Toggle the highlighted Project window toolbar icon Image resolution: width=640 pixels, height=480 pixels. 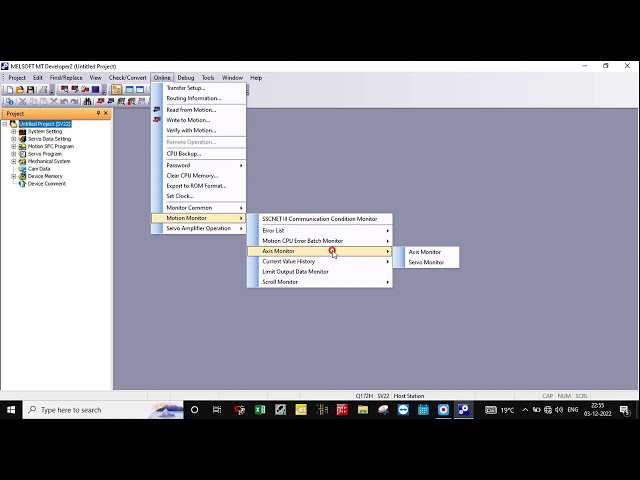(116, 89)
